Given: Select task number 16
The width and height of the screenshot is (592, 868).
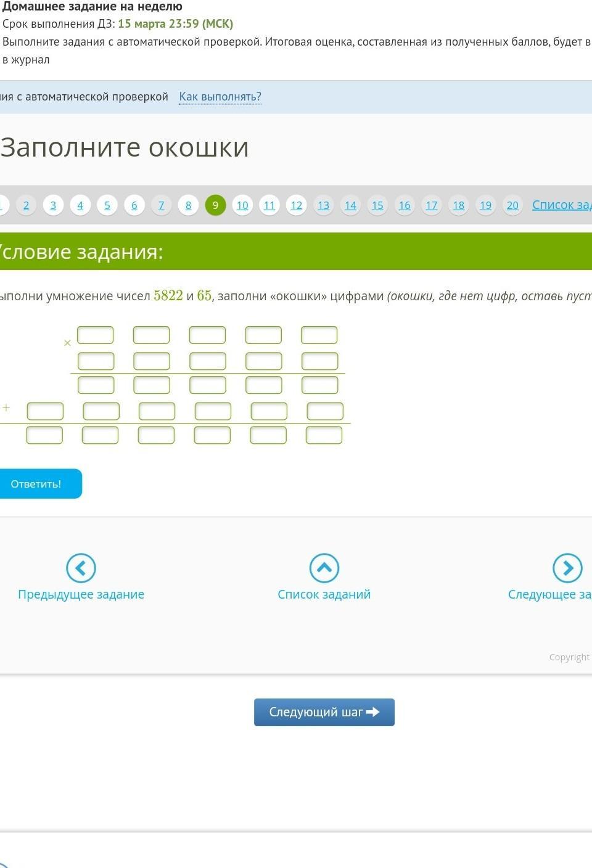Looking at the screenshot, I should [x=405, y=205].
